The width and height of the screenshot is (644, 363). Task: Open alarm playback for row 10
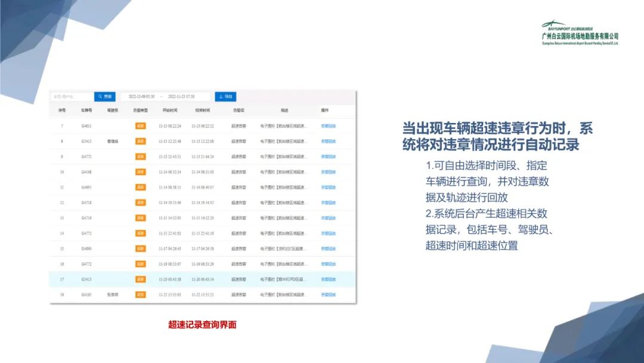click(329, 172)
